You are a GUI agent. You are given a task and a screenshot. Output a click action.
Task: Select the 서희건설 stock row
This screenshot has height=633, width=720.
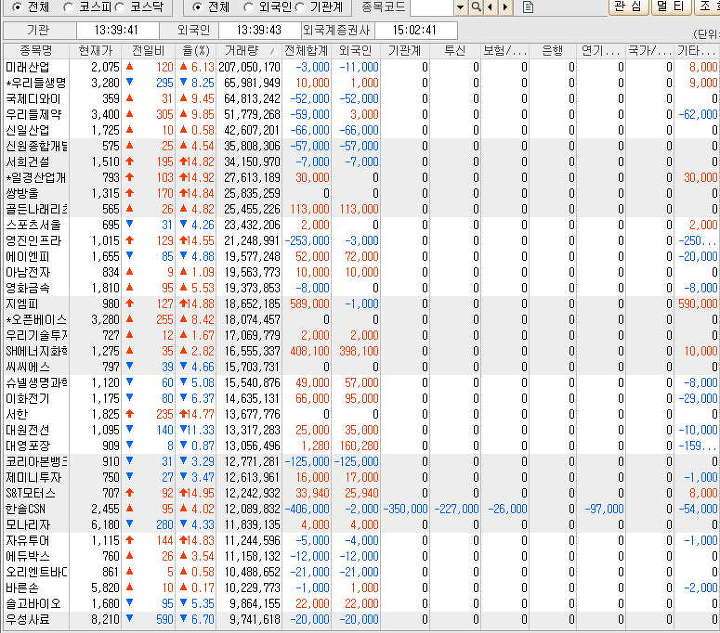360,162
